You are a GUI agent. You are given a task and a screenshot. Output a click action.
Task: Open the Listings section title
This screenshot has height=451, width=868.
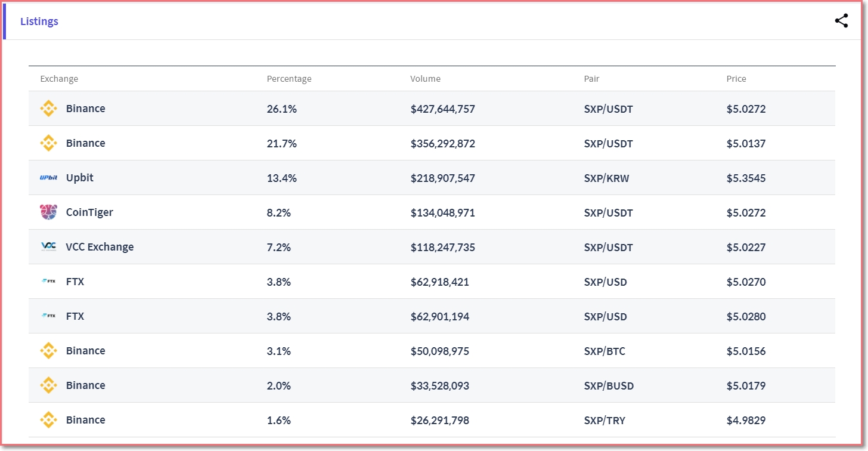[x=39, y=21]
